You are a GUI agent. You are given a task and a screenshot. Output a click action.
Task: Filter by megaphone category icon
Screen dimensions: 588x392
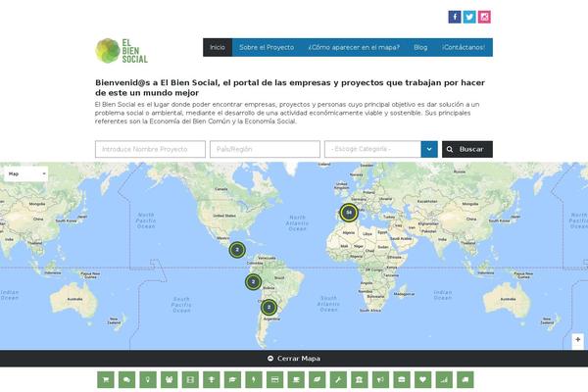pyautogui.click(x=380, y=379)
